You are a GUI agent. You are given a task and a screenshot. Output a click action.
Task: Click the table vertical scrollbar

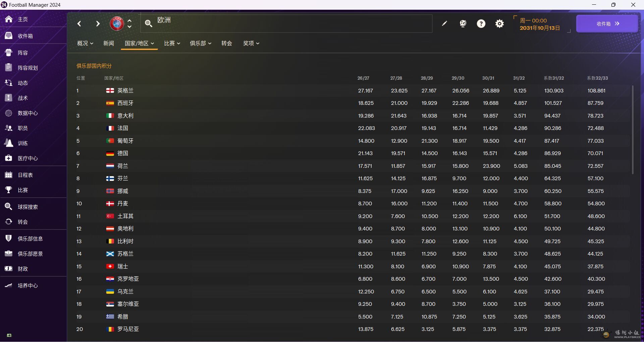click(633, 130)
